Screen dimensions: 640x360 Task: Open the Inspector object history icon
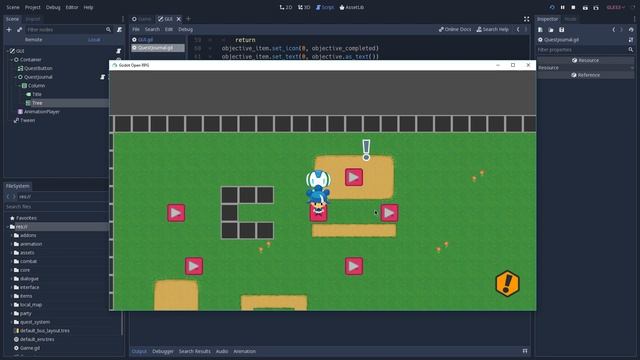(x=631, y=29)
